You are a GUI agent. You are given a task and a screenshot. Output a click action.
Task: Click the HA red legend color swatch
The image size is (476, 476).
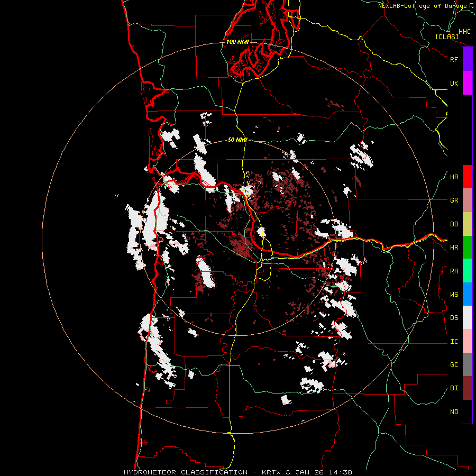(467, 177)
